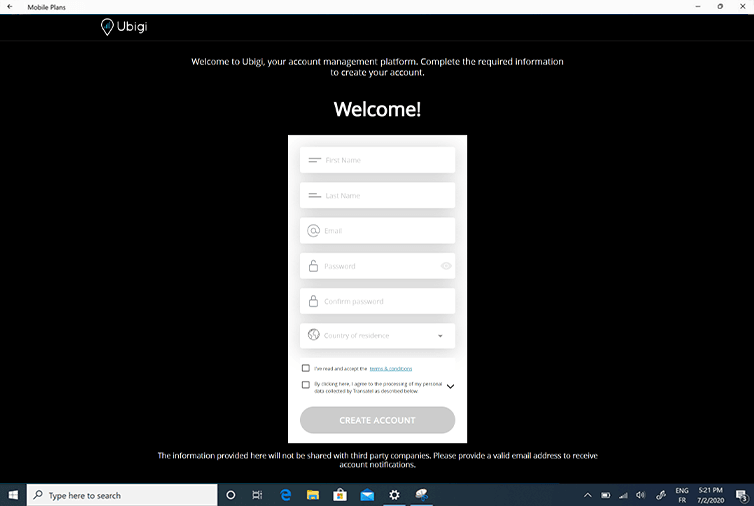
Task: Switch input language ENG FR
Action: pos(682,495)
